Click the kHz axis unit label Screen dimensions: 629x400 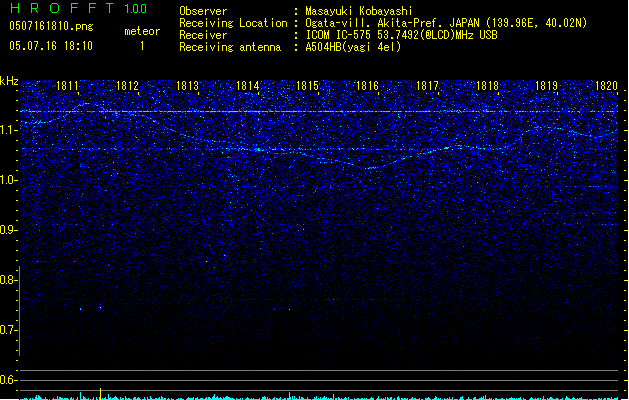pyautogui.click(x=10, y=81)
